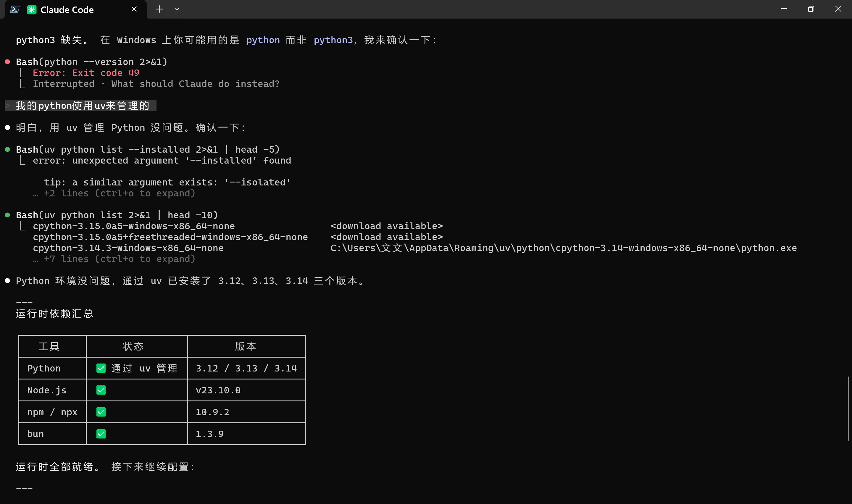Click the python.exe path in the output
The image size is (852, 504).
click(x=563, y=248)
